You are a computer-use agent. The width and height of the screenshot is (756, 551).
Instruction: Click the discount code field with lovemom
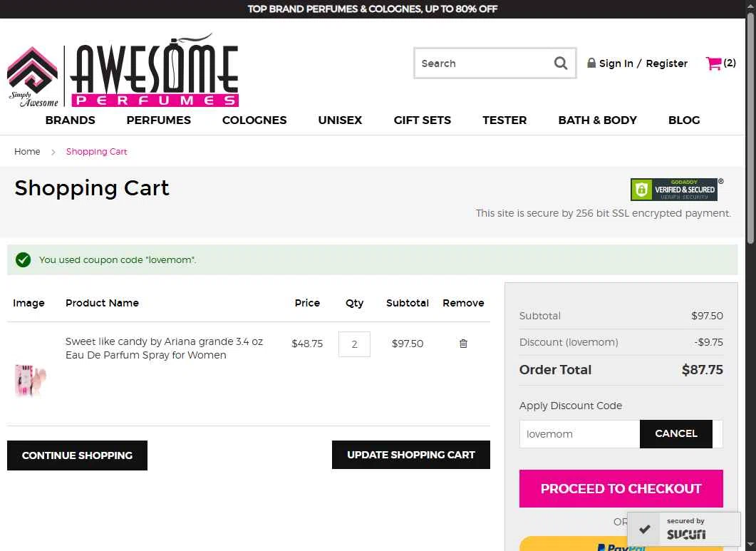tap(579, 434)
